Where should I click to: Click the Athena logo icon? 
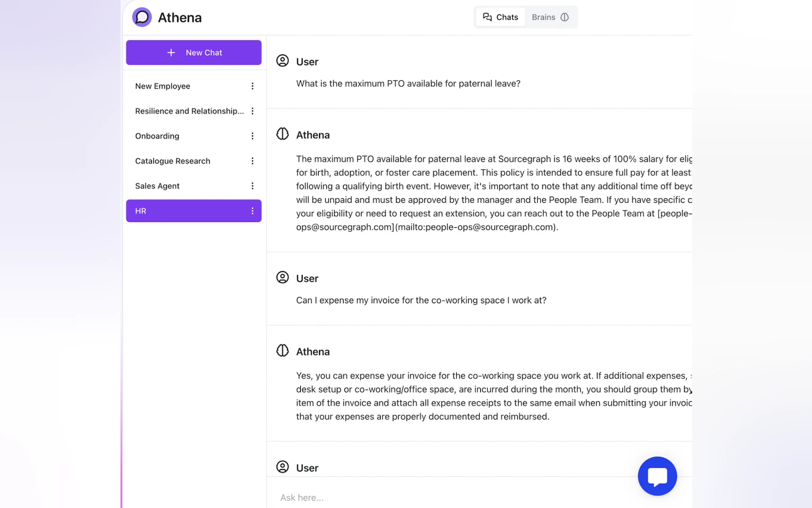coord(142,17)
